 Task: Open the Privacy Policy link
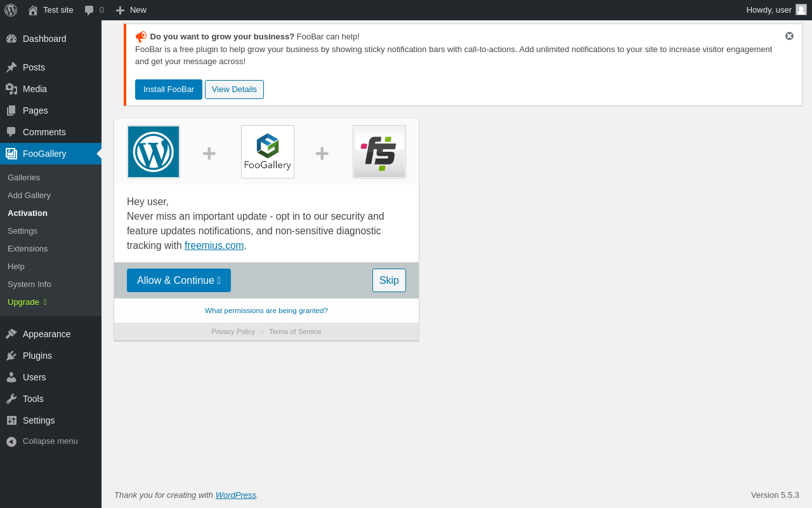(233, 331)
